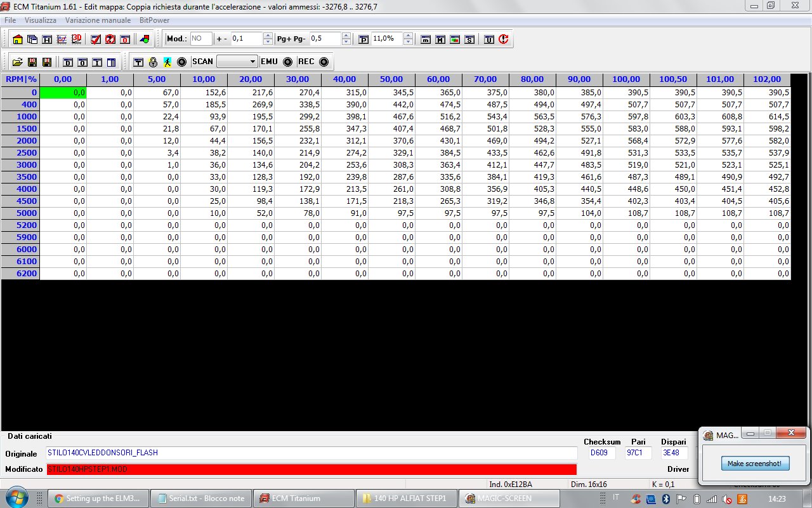Increase the +/- step value spinner
The height and width of the screenshot is (508, 812).
(268, 36)
